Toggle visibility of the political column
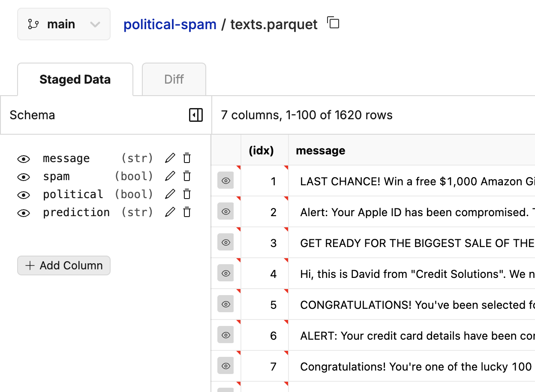 click(x=24, y=195)
